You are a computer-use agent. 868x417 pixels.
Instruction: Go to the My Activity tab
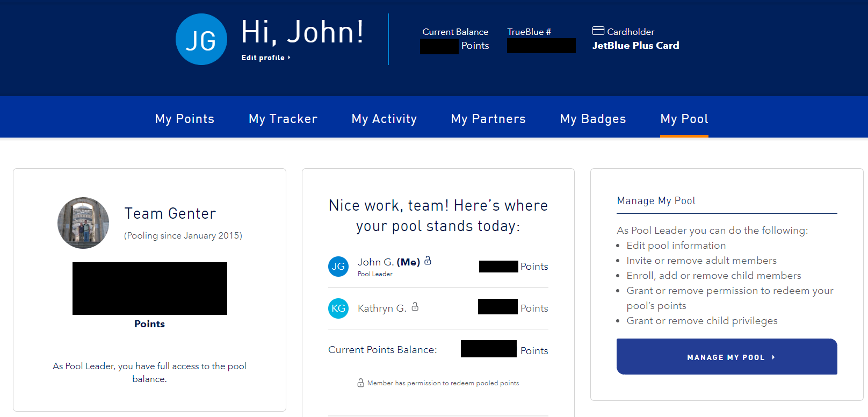(384, 119)
